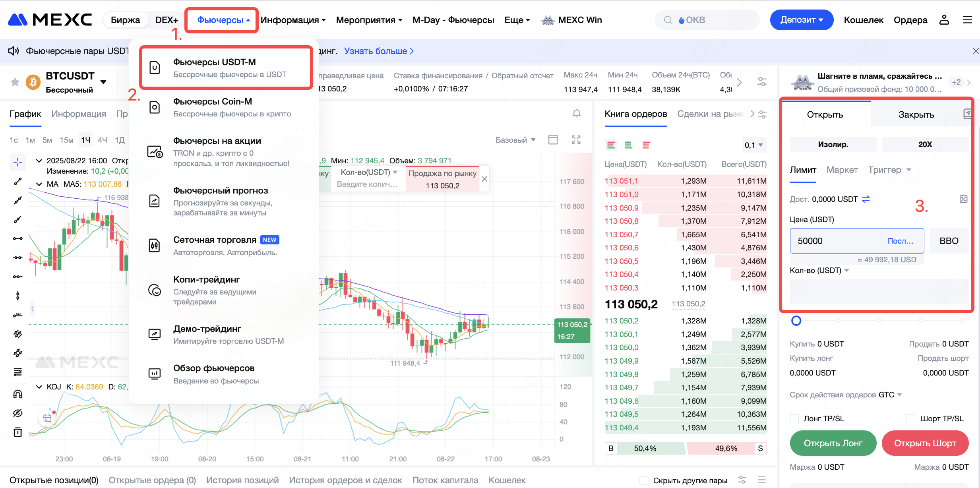Click the MEXC logo
The width and height of the screenshot is (980, 488).
click(50, 20)
